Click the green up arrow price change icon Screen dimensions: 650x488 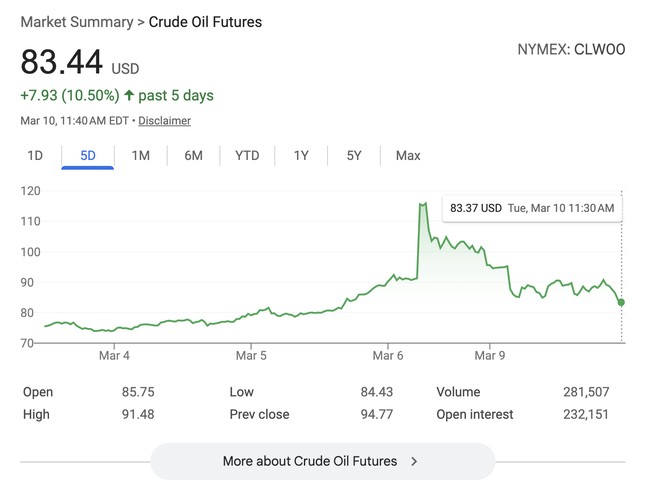[x=130, y=96]
